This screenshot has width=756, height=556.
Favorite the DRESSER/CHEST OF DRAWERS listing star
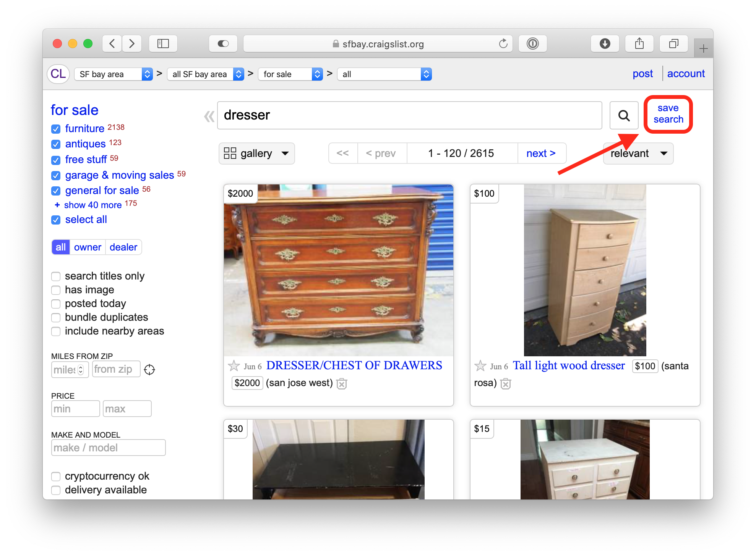point(234,366)
